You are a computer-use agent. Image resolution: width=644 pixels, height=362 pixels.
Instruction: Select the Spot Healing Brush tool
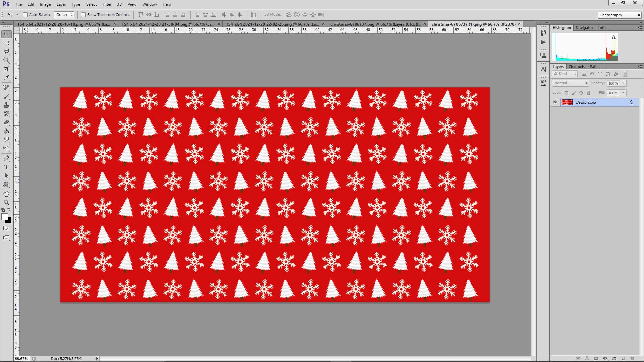[x=6, y=87]
